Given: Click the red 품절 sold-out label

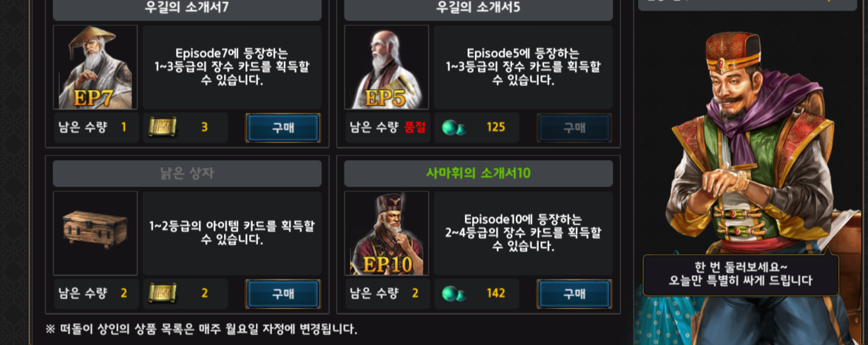Looking at the screenshot, I should click(x=415, y=128).
